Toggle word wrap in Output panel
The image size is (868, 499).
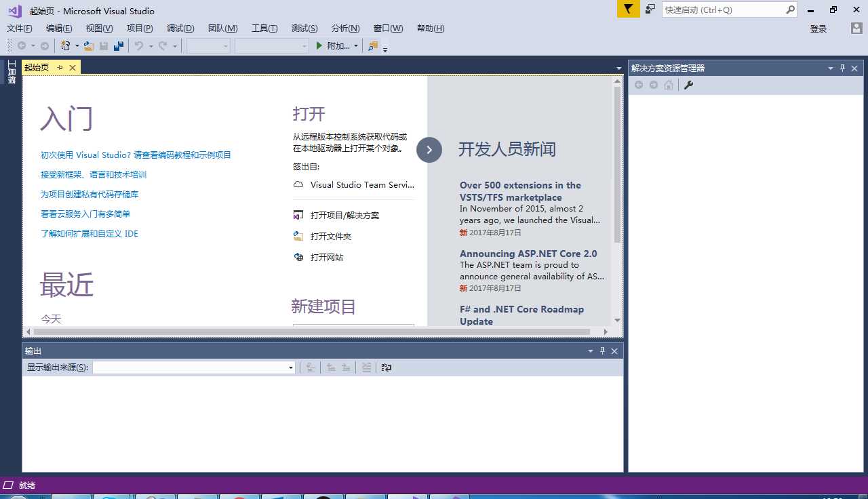[x=387, y=367]
